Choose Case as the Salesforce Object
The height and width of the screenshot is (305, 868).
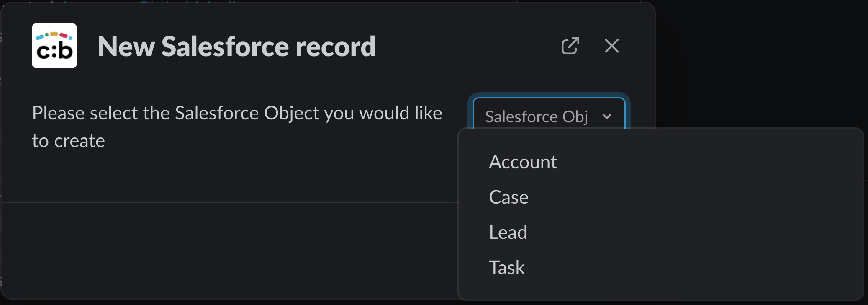(508, 197)
